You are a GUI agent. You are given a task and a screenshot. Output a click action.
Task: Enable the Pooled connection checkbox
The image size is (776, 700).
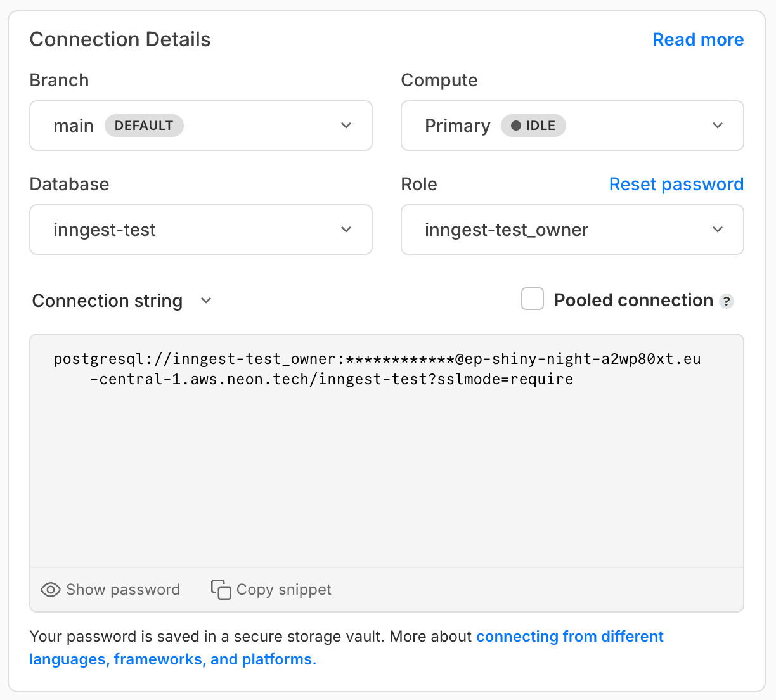coord(532,299)
